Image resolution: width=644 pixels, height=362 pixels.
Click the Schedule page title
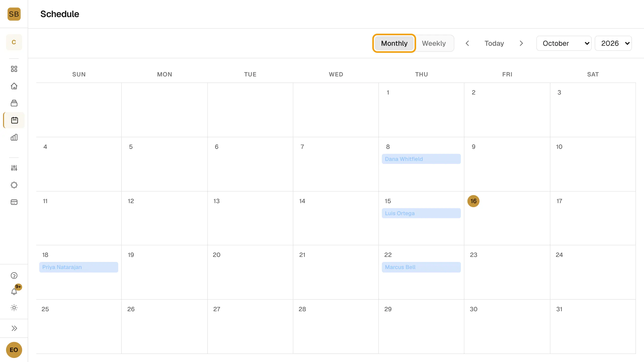pos(60,14)
